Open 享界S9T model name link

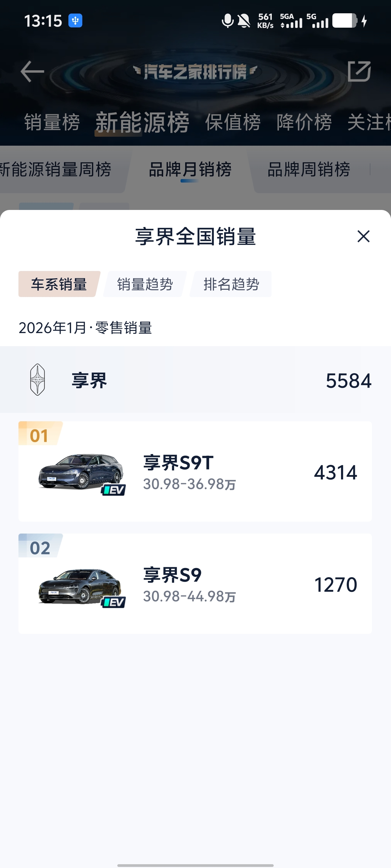click(x=178, y=463)
